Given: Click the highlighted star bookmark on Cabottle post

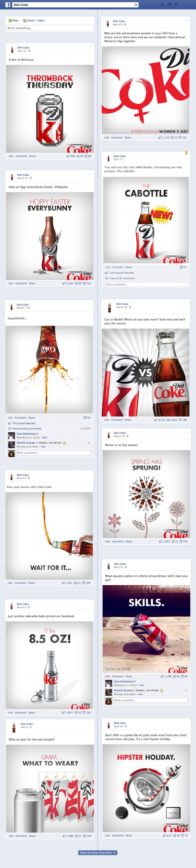Looking at the screenshot, I should point(186,153).
